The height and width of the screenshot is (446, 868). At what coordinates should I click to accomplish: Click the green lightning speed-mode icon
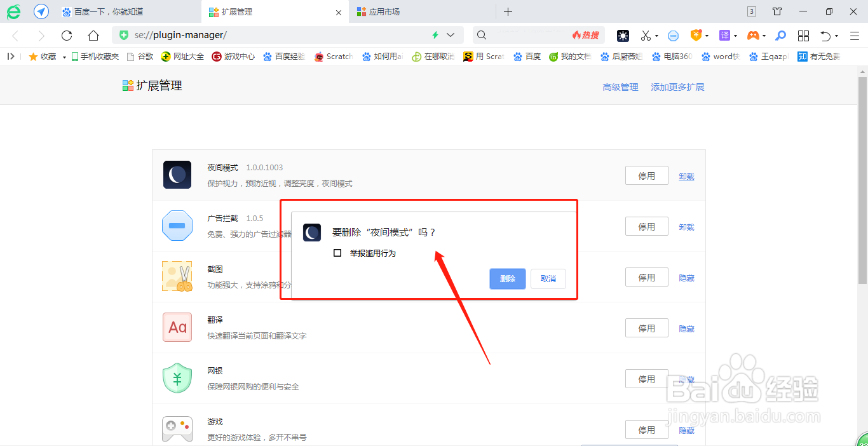point(435,35)
